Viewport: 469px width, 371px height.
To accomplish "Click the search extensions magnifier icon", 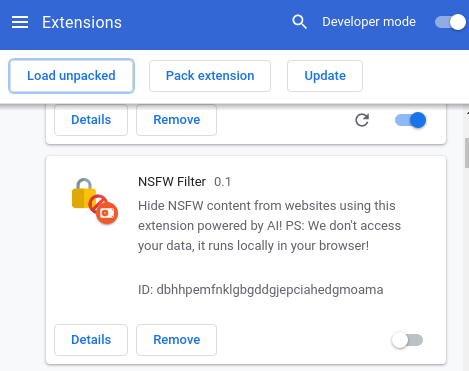I will click(299, 22).
